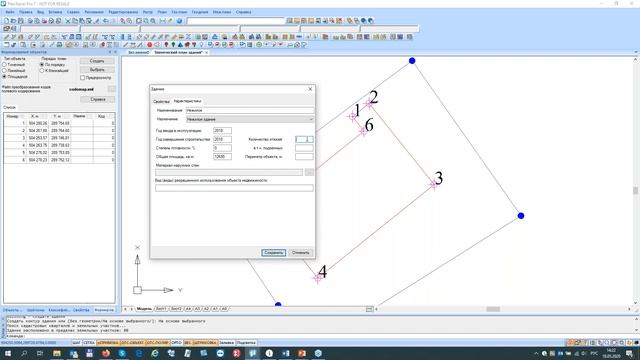Image resolution: width=640 pixels, height=360 pixels.
Task: Pin the Формирование объектов panel
Action: [x=110, y=52]
